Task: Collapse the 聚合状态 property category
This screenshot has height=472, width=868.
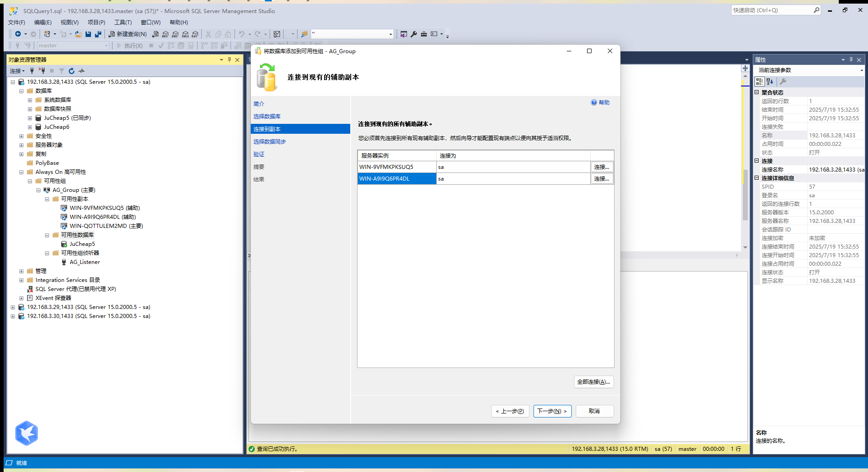Action: click(757, 92)
